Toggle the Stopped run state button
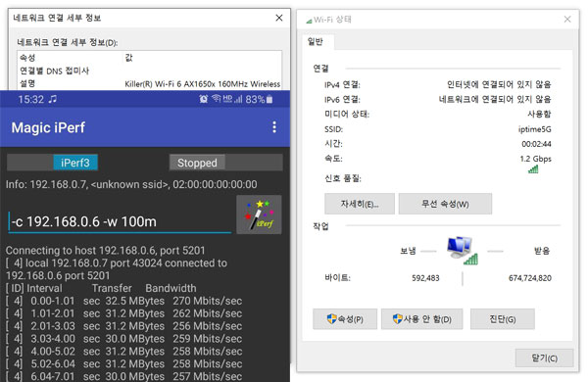The image size is (588, 382). 197,163
